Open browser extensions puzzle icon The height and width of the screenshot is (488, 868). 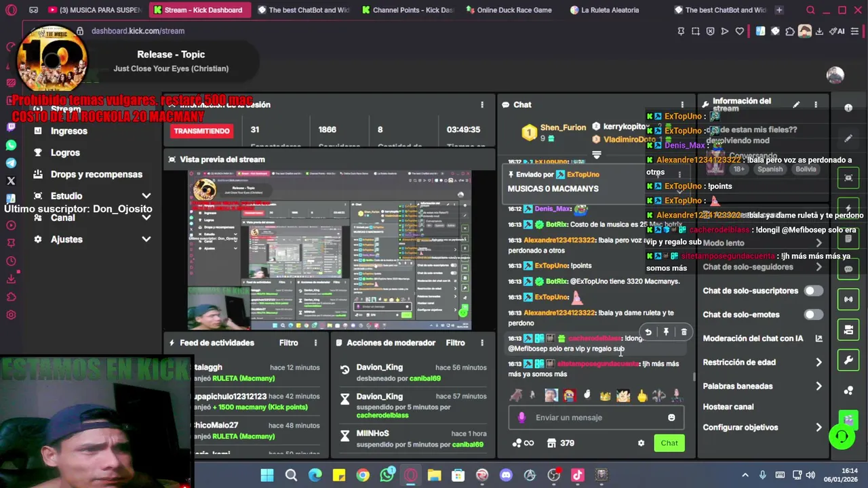(789, 31)
